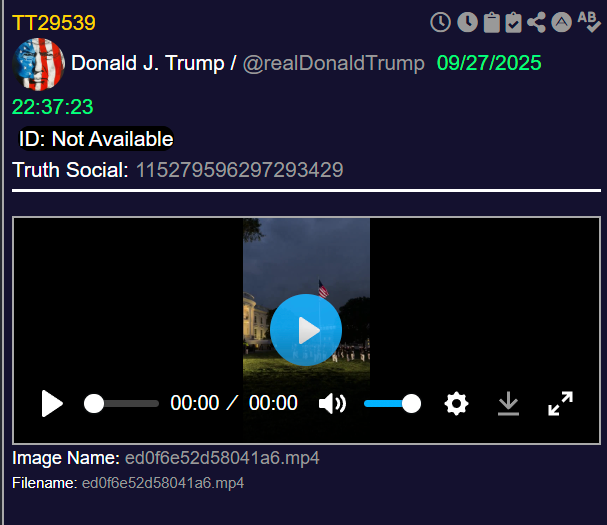Click the Filename ed0f6e52d58041a6.mp4 text
The height and width of the screenshot is (525, 607).
pos(163,483)
